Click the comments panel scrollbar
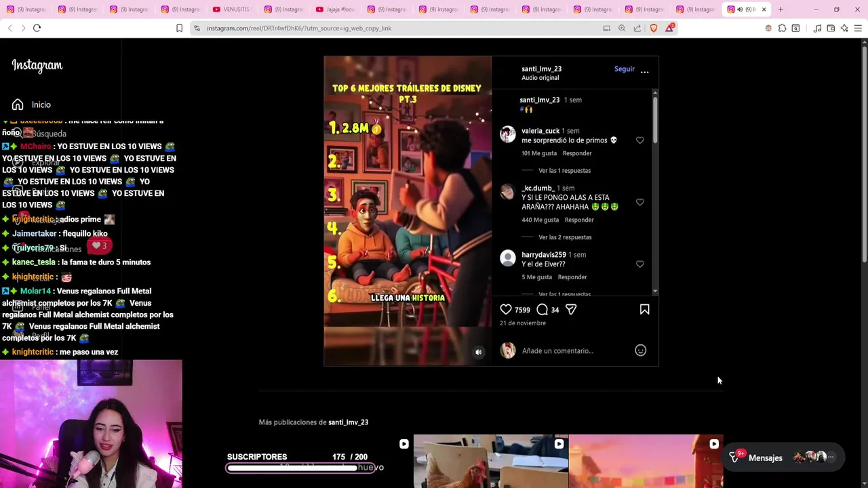 tap(654, 121)
